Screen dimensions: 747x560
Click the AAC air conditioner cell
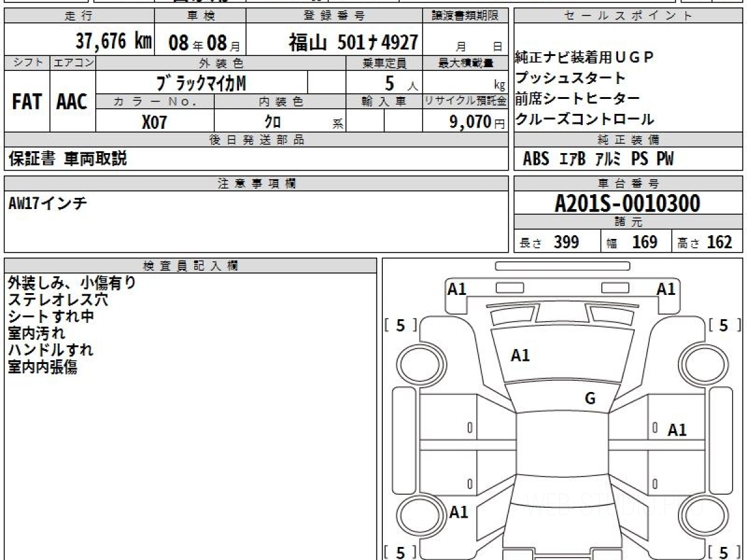[x=72, y=102]
